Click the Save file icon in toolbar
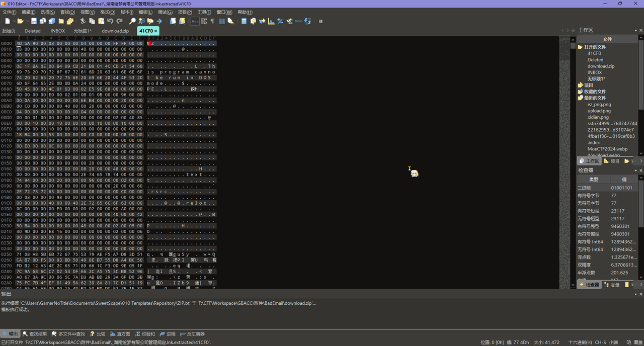Image resolution: width=644 pixels, height=346 pixels. tap(34, 21)
